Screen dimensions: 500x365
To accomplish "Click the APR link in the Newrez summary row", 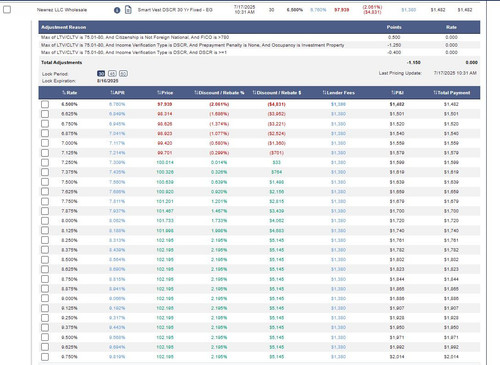I will [318, 10].
